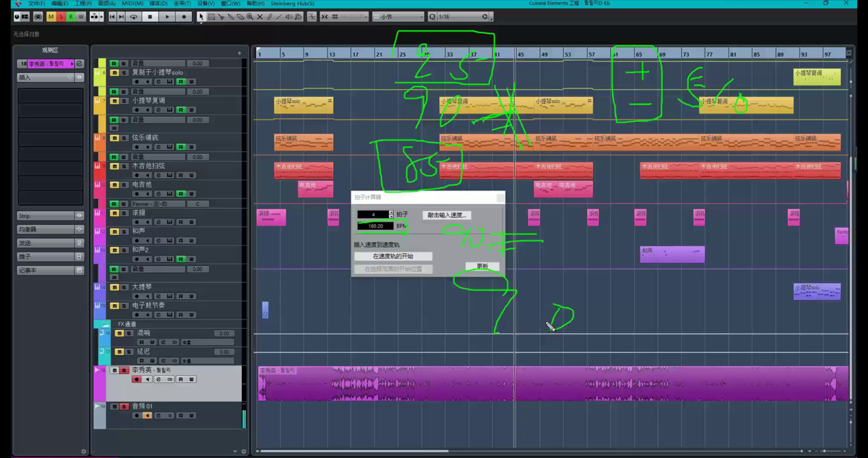Click the add track plus icon
The image size is (868, 458).
click(240, 53)
